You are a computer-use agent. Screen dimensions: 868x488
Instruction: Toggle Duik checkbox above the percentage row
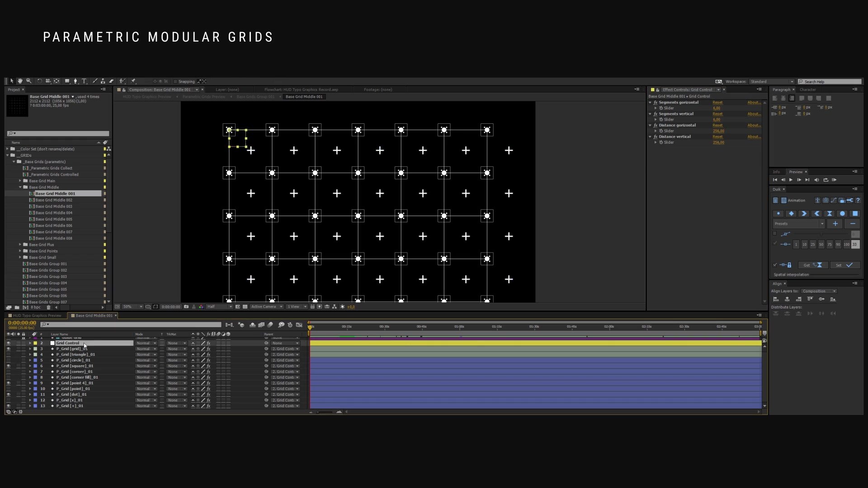775,234
